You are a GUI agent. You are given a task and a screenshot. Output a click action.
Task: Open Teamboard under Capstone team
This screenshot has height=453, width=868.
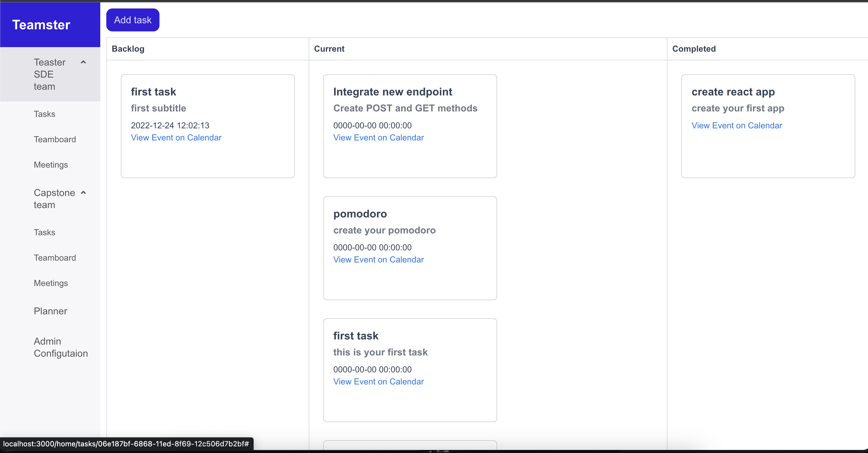(55, 258)
